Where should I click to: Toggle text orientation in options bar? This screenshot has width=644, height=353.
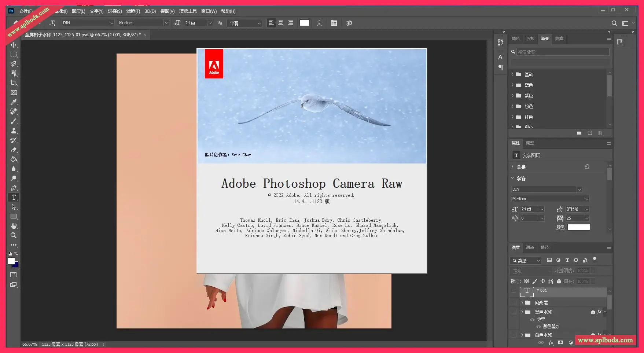click(52, 23)
